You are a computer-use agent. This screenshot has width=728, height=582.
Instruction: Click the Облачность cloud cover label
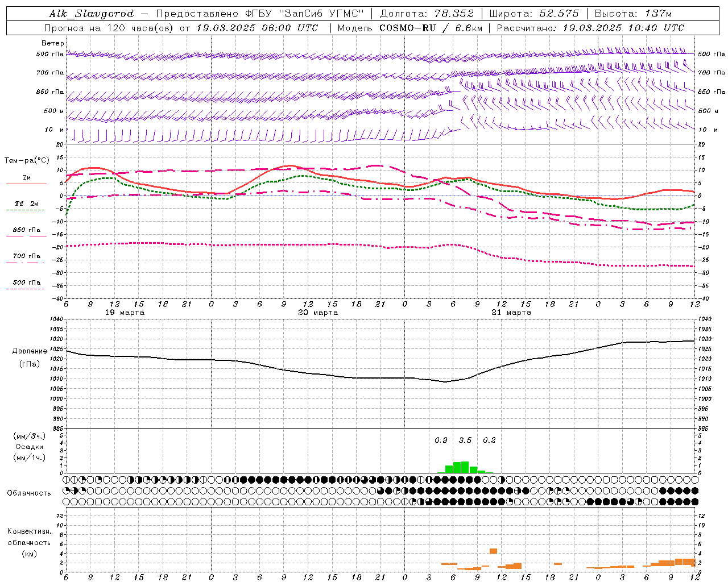(x=29, y=493)
